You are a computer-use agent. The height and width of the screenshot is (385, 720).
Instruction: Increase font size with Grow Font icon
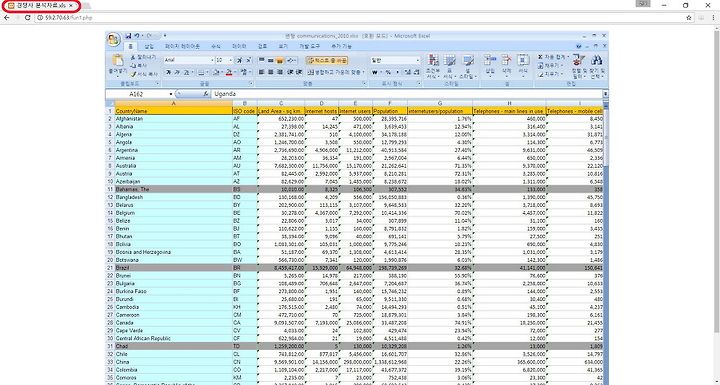(239, 60)
